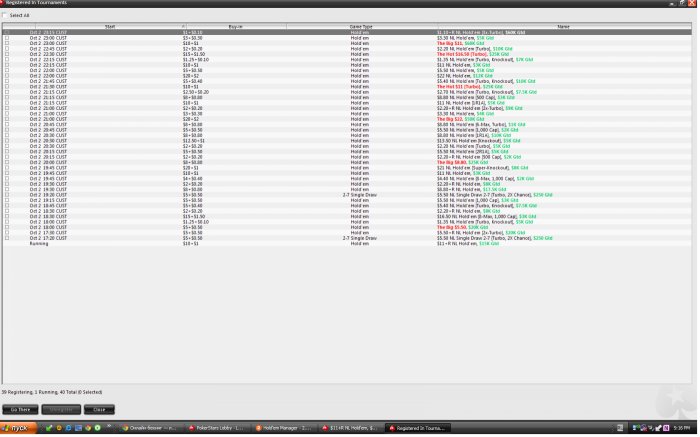Select the highlighted $1.10+R NL Hold'em $60K Gtd row

347,33
